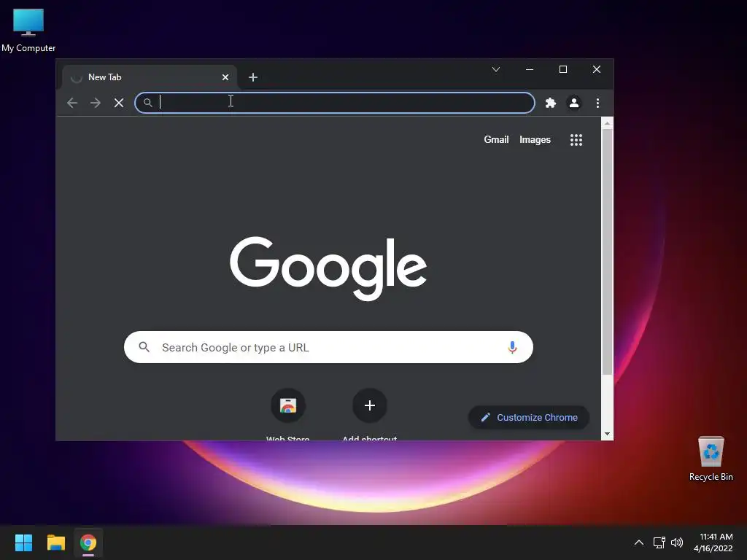Open the Web Store shortcut icon
Viewport: 747px width, 560px height.
287,405
